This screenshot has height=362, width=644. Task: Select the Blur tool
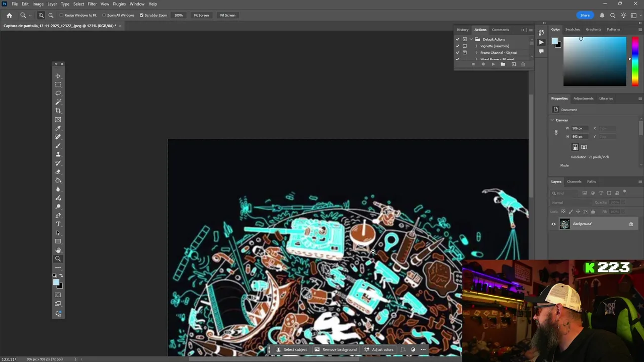click(58, 189)
